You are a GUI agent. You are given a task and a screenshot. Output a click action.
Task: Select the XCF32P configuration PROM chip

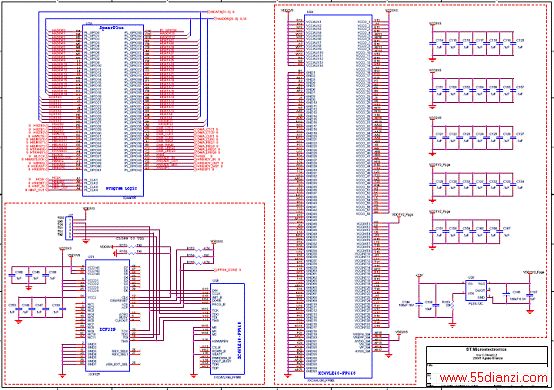point(107,315)
